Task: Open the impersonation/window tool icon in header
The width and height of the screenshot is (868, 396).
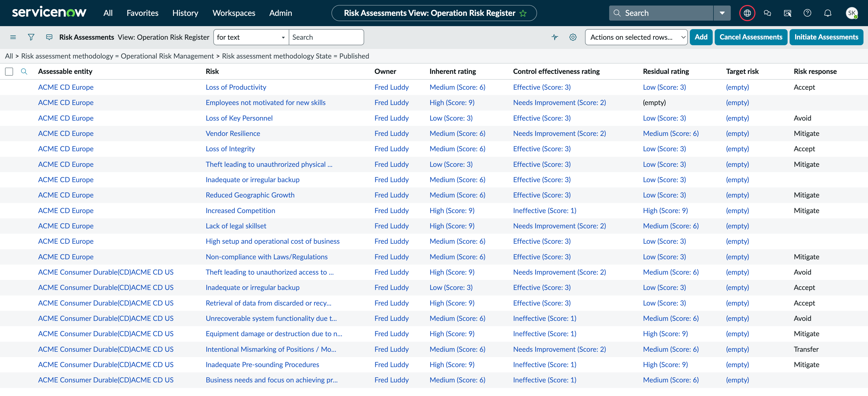Action: click(788, 13)
